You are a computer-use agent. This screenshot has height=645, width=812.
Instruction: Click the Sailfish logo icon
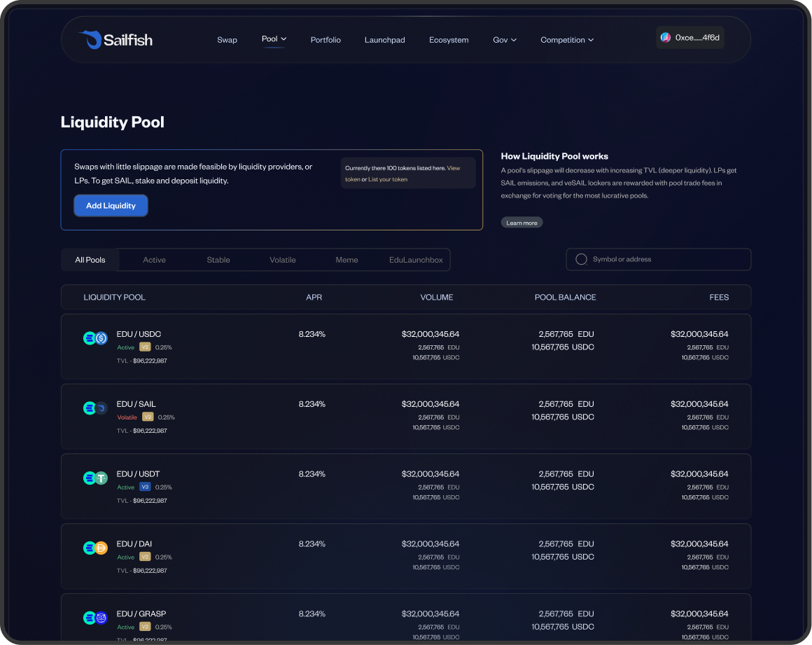pyautogui.click(x=90, y=40)
